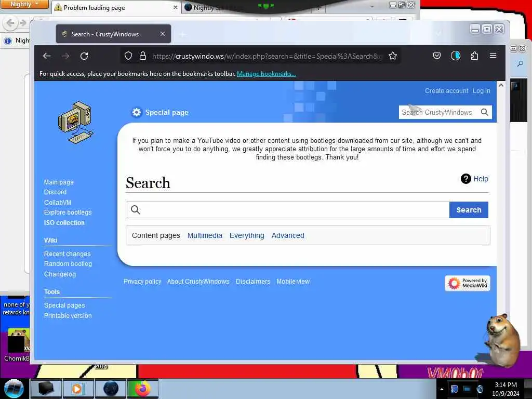Viewport: 532px width, 399px height.
Task: Show hidden system tray icons
Action: pos(442,389)
